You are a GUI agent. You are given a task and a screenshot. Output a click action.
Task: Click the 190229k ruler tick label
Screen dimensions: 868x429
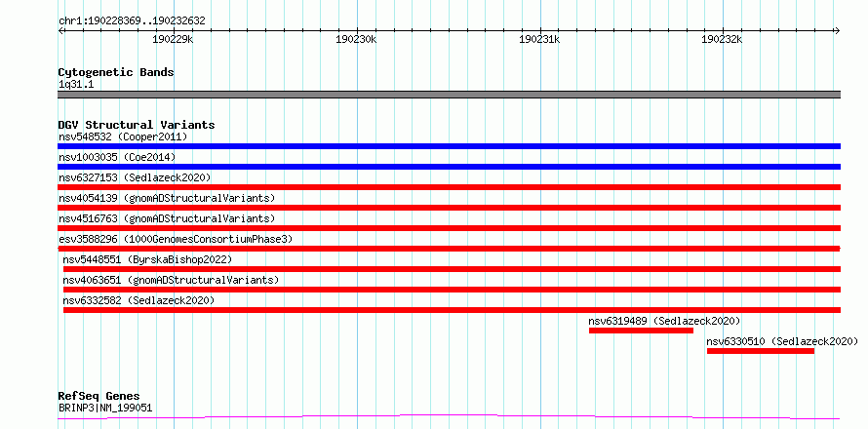click(x=174, y=39)
